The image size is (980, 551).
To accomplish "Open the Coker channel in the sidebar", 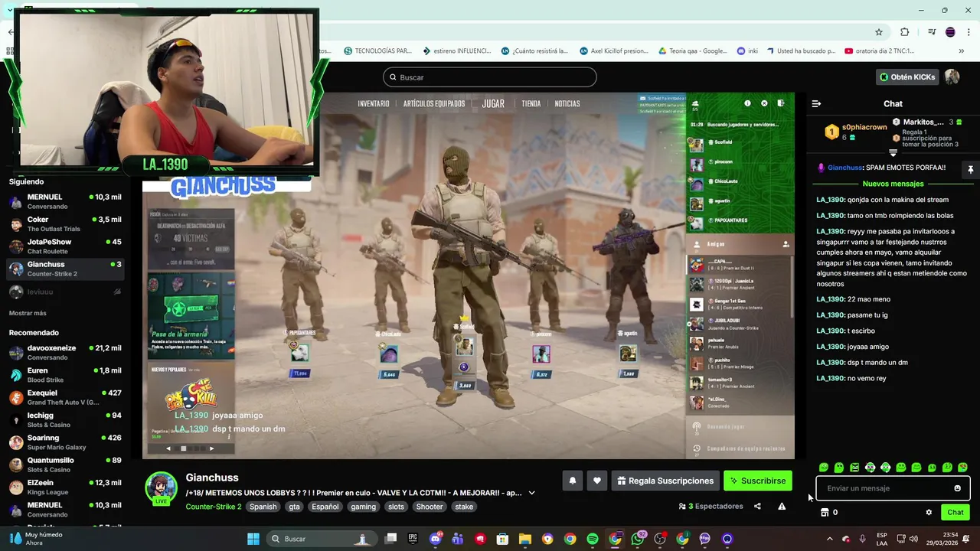I will pyautogui.click(x=65, y=224).
